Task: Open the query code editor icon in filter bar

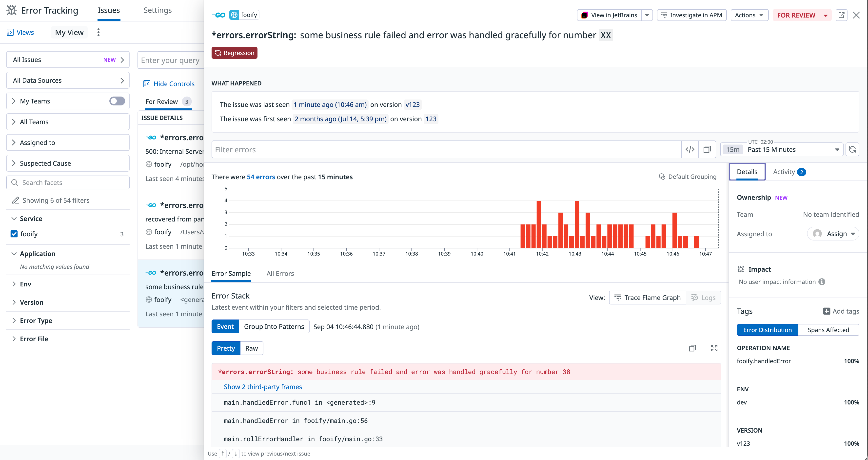Action: coord(690,149)
